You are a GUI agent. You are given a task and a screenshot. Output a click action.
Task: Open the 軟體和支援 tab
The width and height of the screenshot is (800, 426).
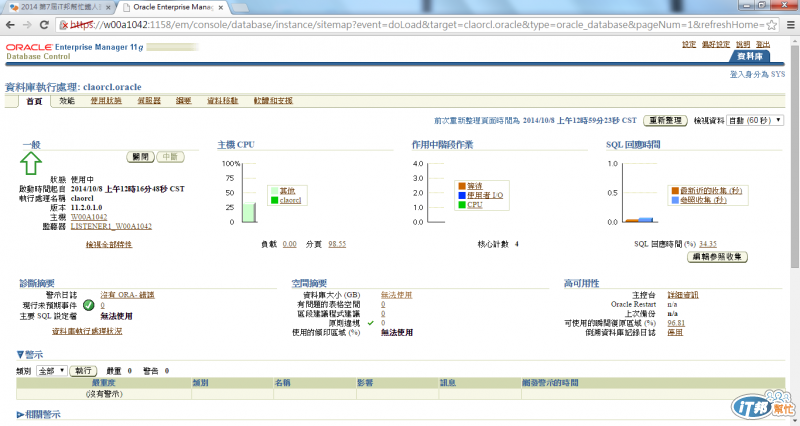click(x=273, y=101)
